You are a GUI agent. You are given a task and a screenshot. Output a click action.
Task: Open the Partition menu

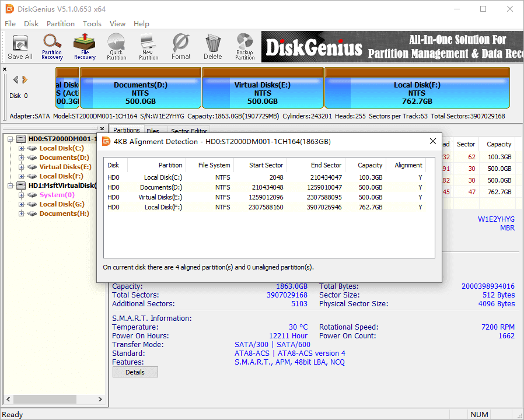[x=61, y=24]
